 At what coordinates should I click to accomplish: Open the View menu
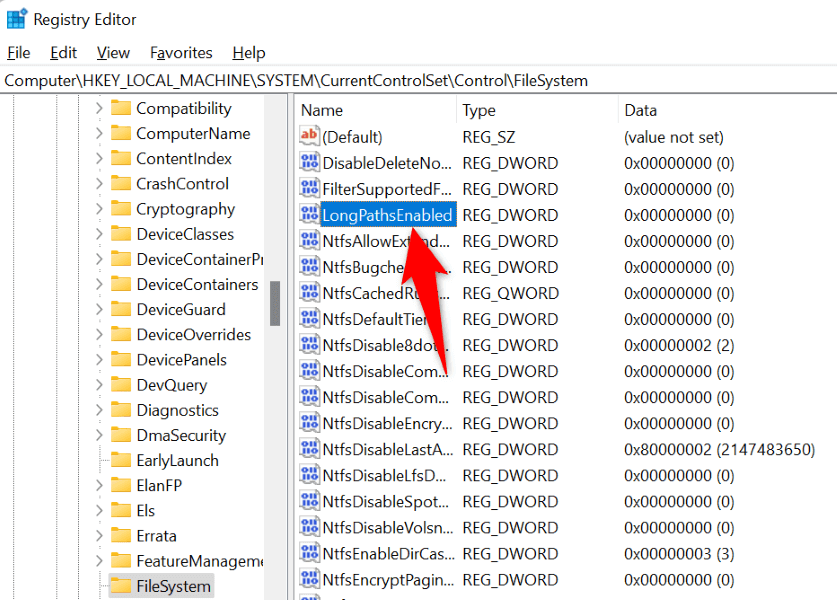[113, 53]
